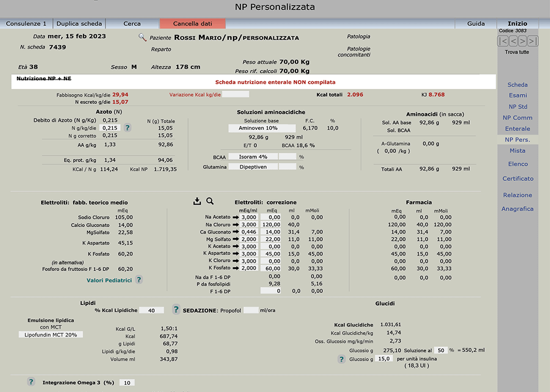Click the arrow next to K Acetato
The image size is (550, 392).
tap(236, 246)
